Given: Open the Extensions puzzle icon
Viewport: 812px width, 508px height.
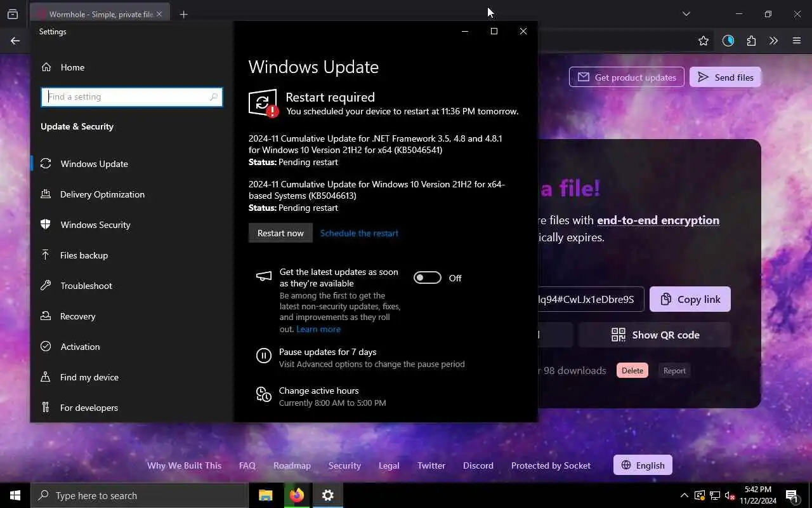Looking at the screenshot, I should click(751, 41).
